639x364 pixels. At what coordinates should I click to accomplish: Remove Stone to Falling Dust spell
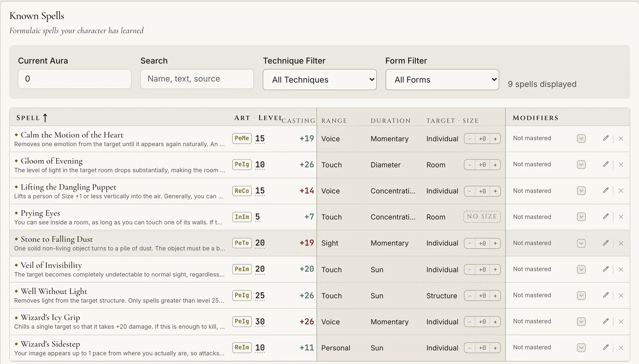621,243
